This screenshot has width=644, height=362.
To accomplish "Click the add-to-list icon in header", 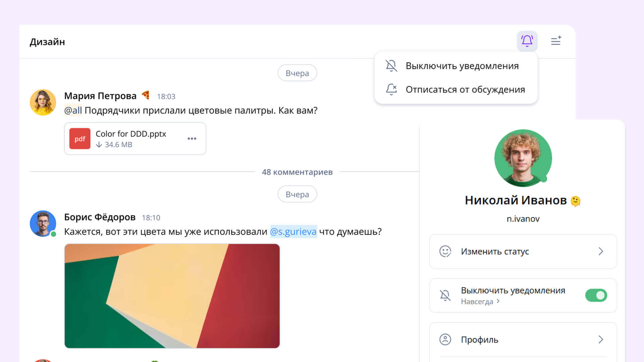I will point(556,41).
